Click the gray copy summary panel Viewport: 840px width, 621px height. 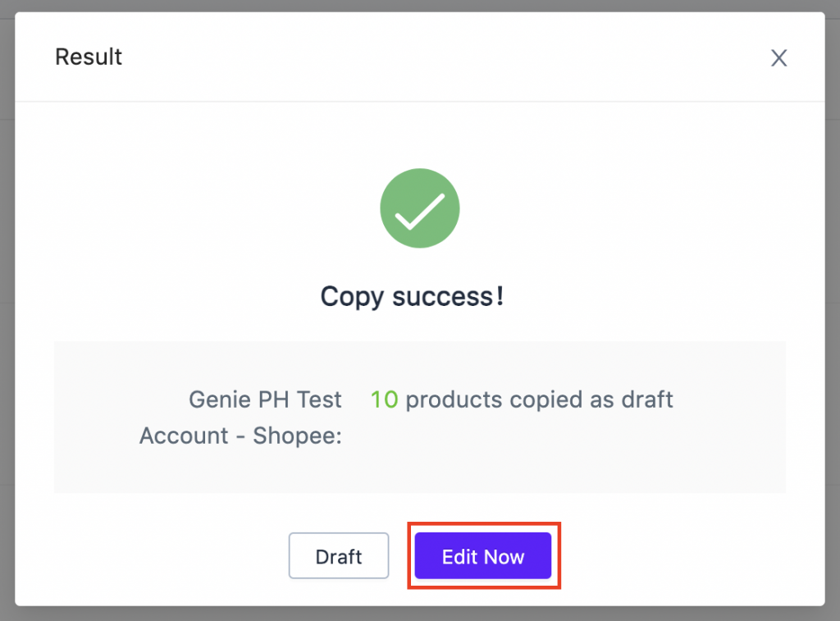(x=419, y=417)
